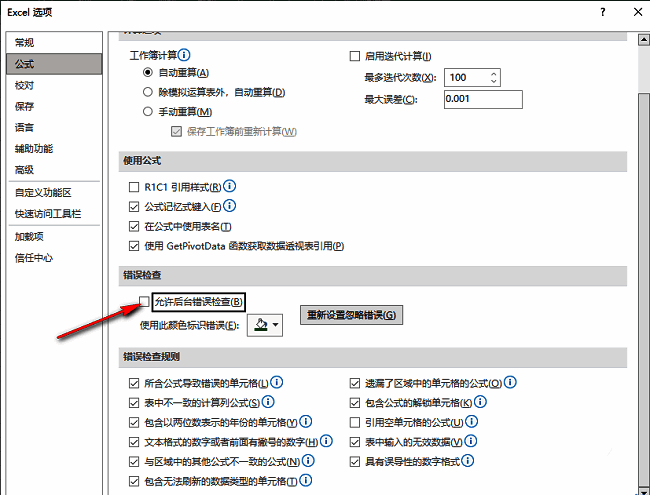
Task: Open error indicator color dropdown
Action: pyautogui.click(x=264, y=324)
